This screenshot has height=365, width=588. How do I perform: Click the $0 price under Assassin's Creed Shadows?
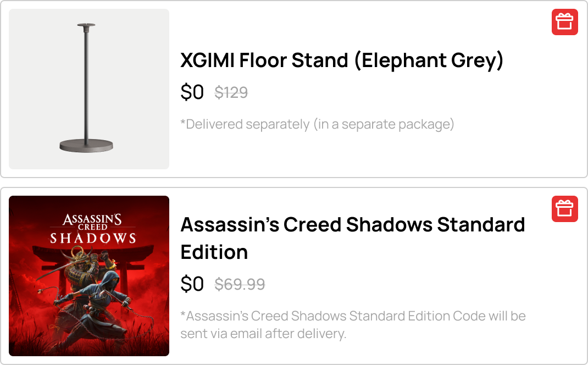click(192, 284)
